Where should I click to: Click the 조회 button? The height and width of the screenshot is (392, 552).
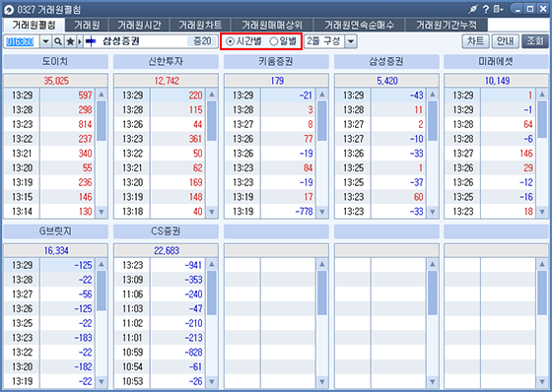pyautogui.click(x=534, y=41)
